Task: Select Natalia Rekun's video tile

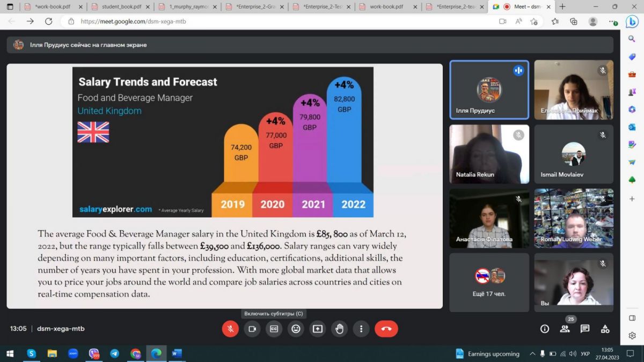Action: (489, 154)
